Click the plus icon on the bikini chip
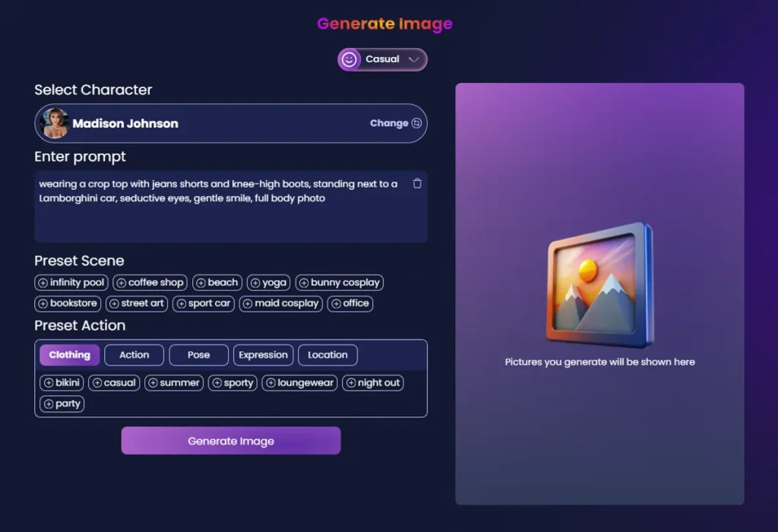 (x=47, y=382)
